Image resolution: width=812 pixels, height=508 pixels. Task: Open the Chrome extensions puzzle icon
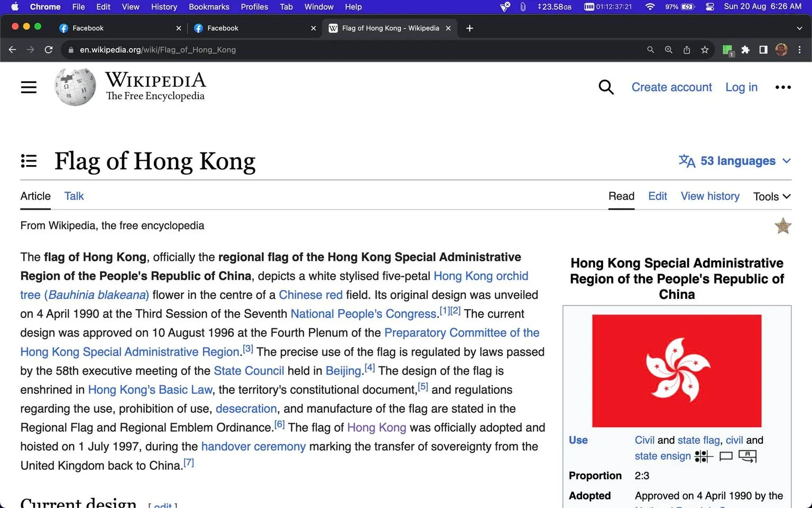[x=745, y=50]
